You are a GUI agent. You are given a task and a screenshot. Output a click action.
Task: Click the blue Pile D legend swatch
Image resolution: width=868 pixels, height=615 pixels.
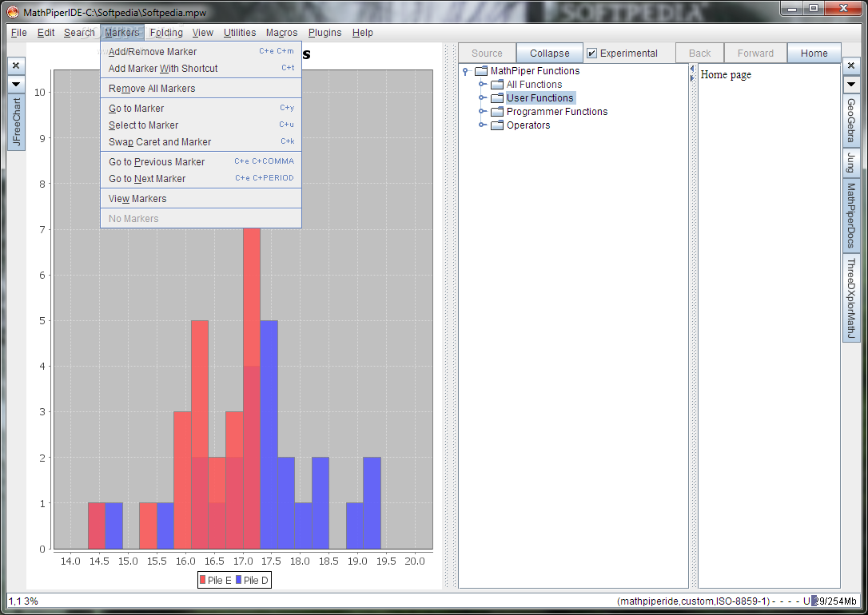[x=239, y=580]
